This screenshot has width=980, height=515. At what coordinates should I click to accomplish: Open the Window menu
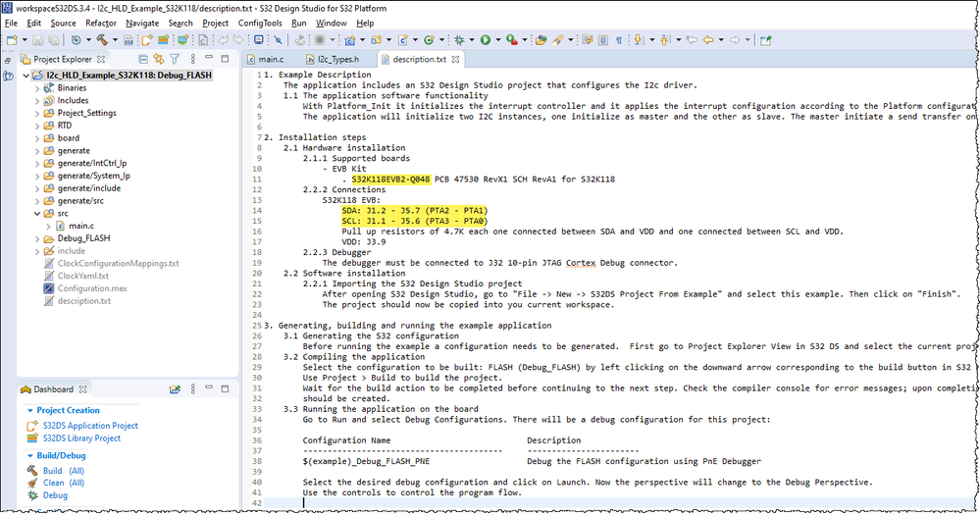pyautogui.click(x=332, y=24)
